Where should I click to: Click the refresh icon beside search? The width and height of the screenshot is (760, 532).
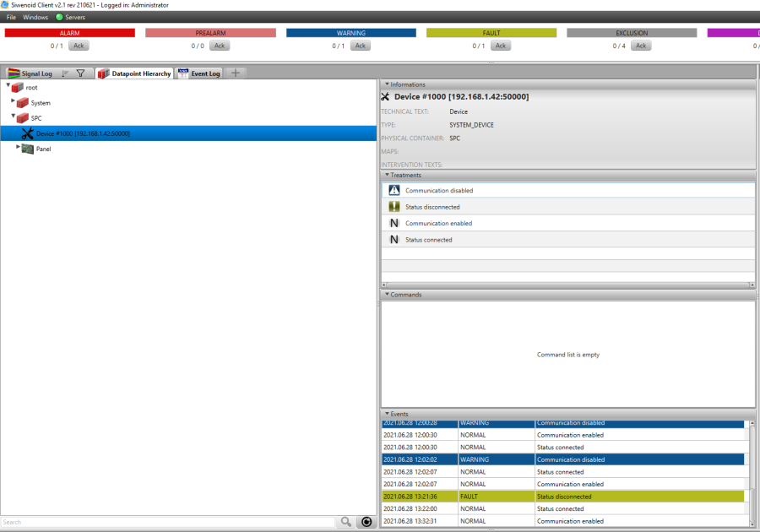click(x=366, y=523)
